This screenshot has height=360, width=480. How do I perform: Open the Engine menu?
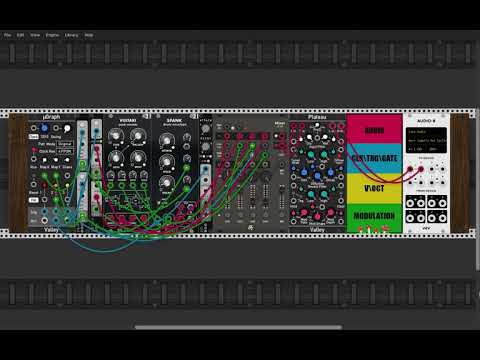tap(52, 35)
